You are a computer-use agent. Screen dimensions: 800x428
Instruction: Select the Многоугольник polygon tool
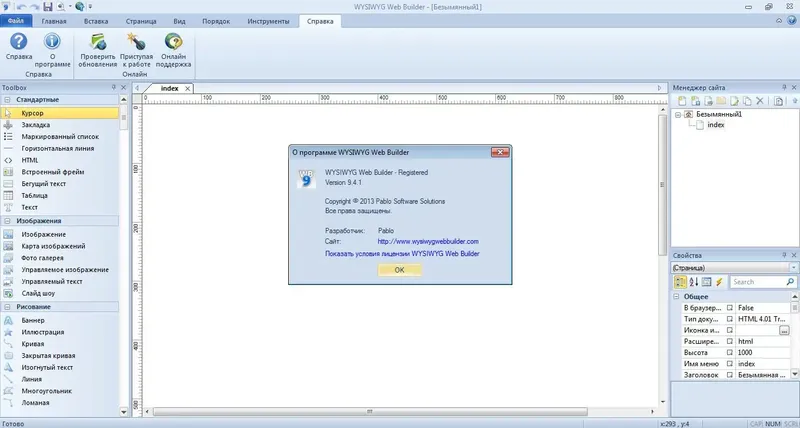pos(46,391)
